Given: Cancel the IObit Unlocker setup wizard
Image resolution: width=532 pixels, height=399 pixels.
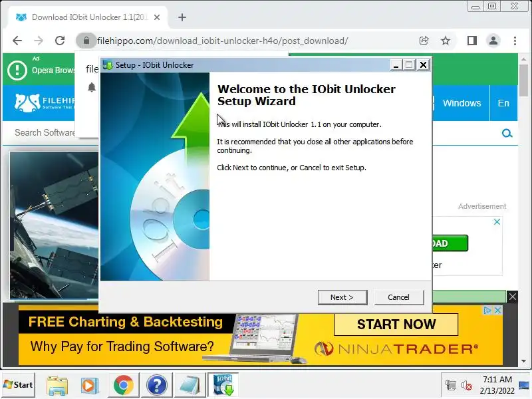Looking at the screenshot, I should [x=398, y=297].
